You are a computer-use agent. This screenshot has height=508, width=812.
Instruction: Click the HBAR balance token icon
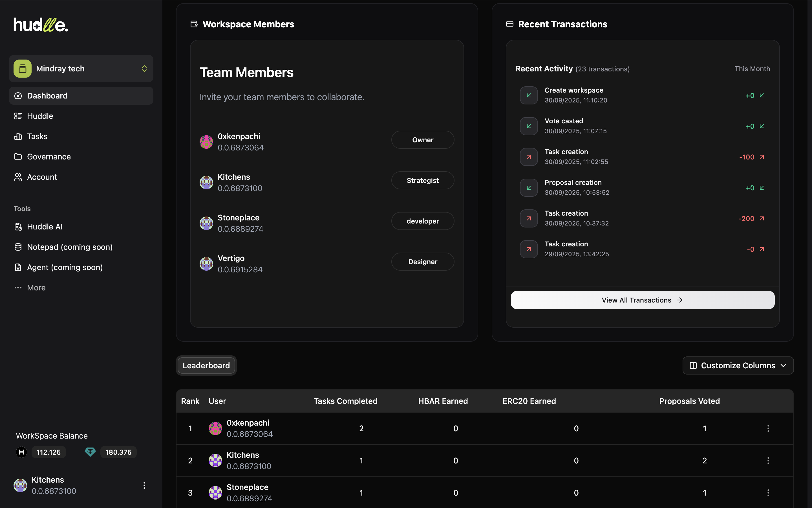(21, 452)
